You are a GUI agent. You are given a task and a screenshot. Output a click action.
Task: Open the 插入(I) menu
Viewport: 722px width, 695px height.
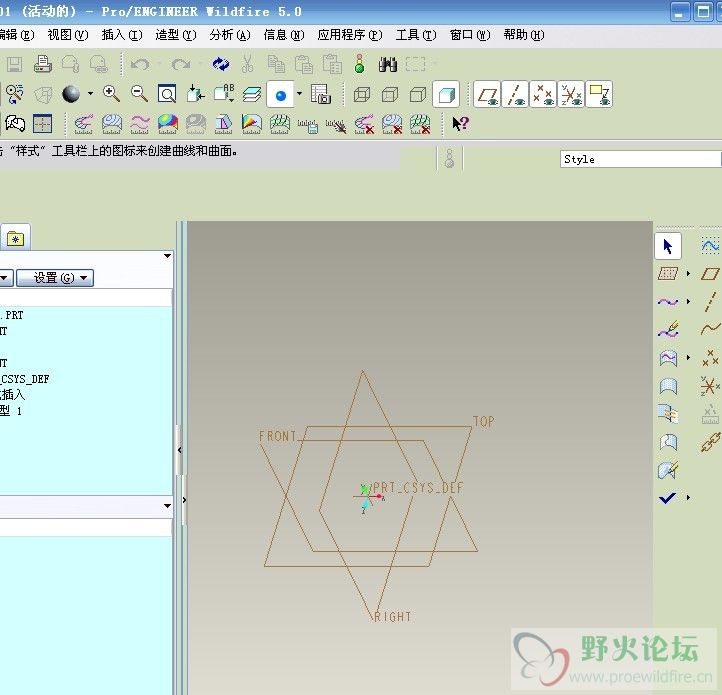122,35
